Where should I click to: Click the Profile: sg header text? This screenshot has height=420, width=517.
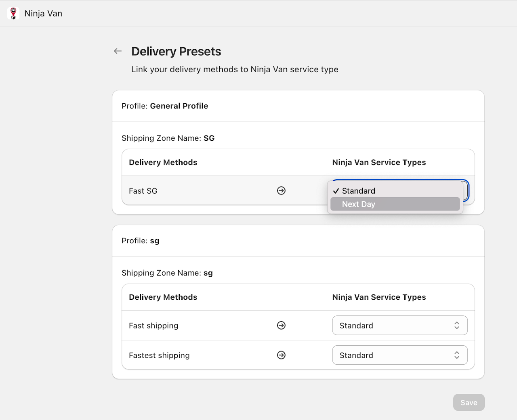click(x=141, y=241)
